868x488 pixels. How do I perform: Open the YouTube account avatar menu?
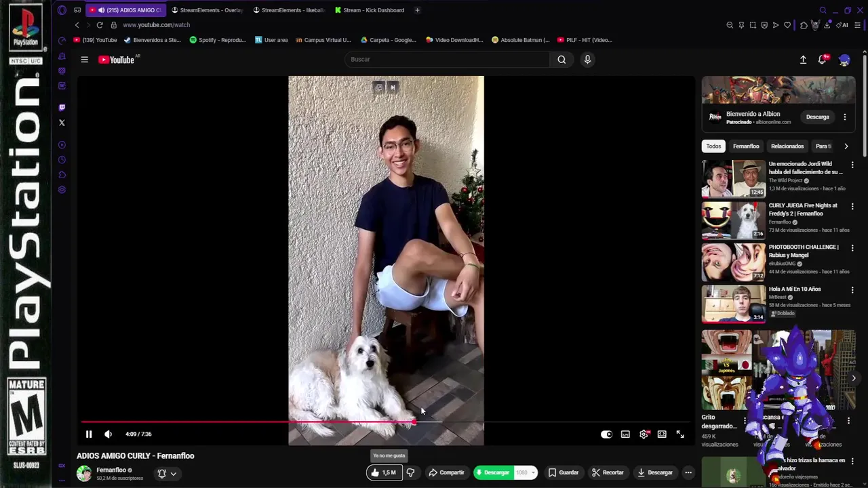pyautogui.click(x=844, y=60)
